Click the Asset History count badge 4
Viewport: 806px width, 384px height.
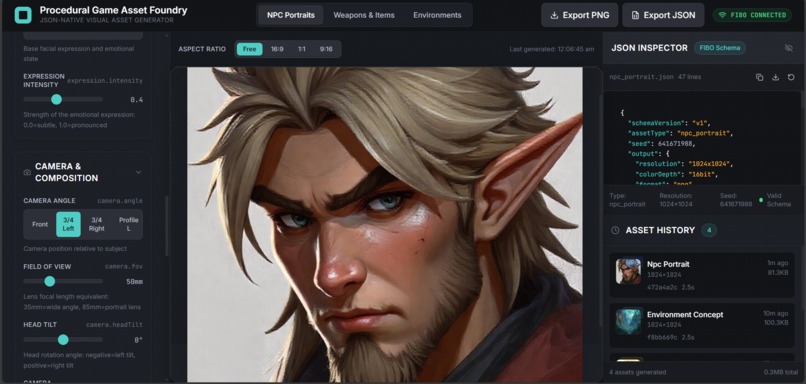point(709,230)
